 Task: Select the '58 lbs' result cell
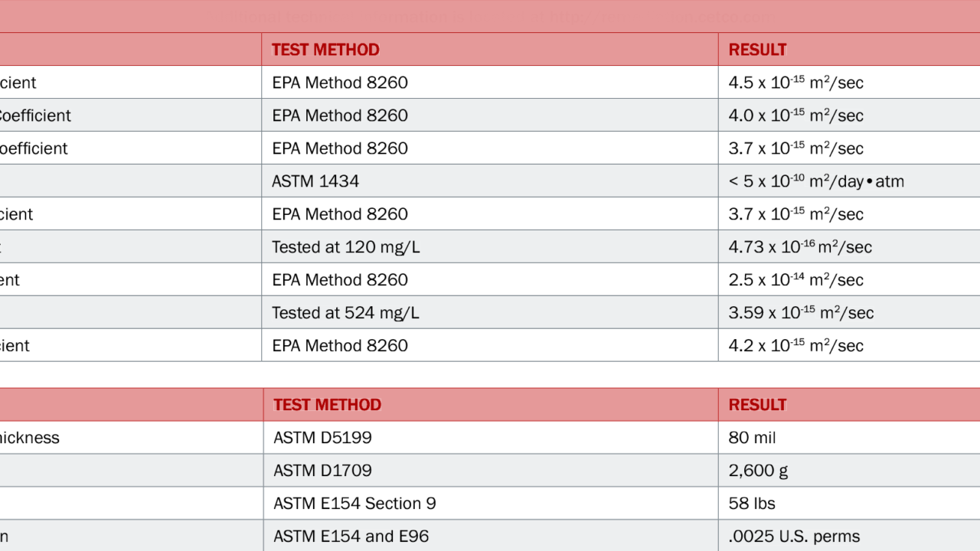pyautogui.click(x=752, y=504)
